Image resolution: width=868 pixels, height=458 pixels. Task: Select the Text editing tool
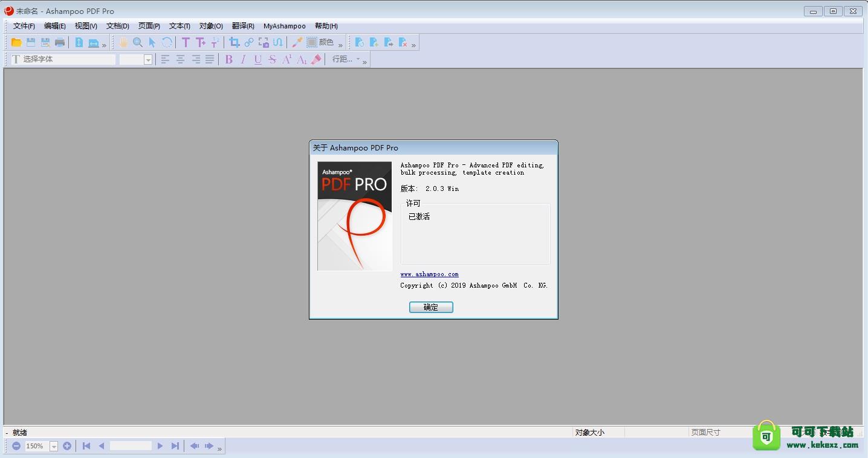[x=186, y=42]
